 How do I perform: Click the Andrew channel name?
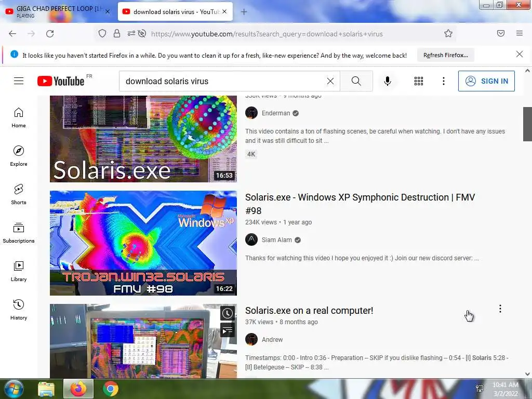pos(272,340)
